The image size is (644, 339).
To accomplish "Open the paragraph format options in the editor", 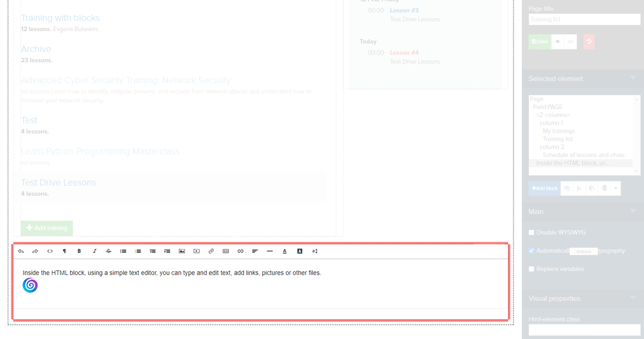I will [x=64, y=251].
